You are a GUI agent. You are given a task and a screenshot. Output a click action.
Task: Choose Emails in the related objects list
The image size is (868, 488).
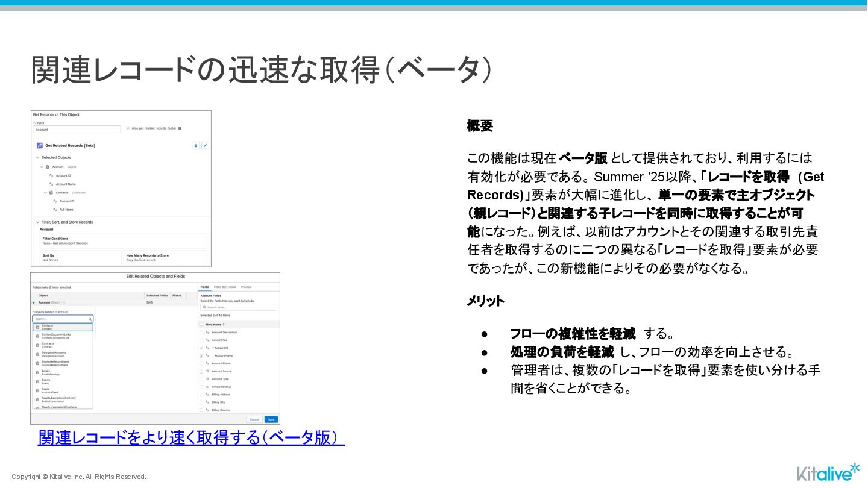pyautogui.click(x=63, y=372)
